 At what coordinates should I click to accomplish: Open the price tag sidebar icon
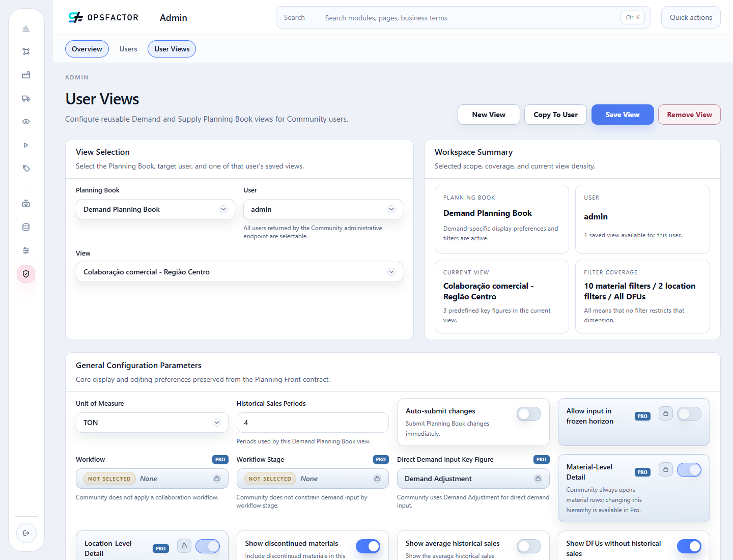click(x=26, y=169)
